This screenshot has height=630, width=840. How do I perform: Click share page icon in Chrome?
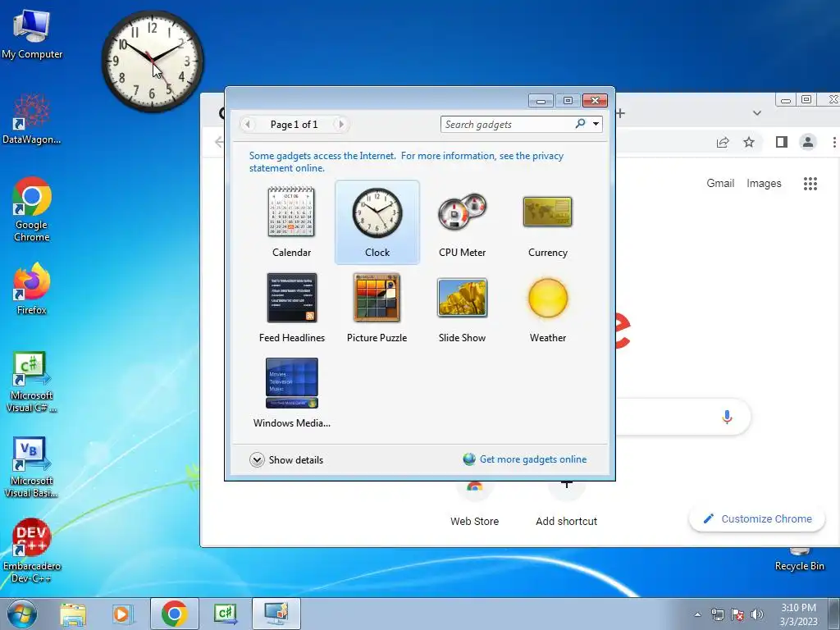pos(723,142)
